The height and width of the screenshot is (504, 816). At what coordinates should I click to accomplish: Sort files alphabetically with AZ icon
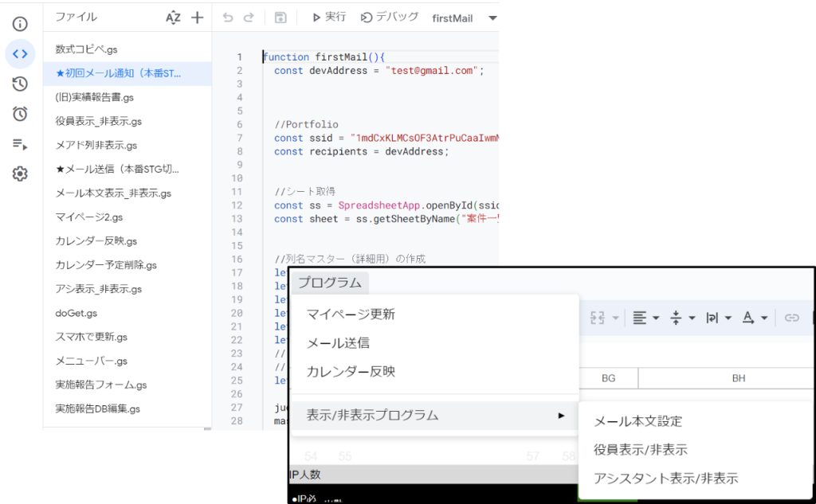pos(173,18)
